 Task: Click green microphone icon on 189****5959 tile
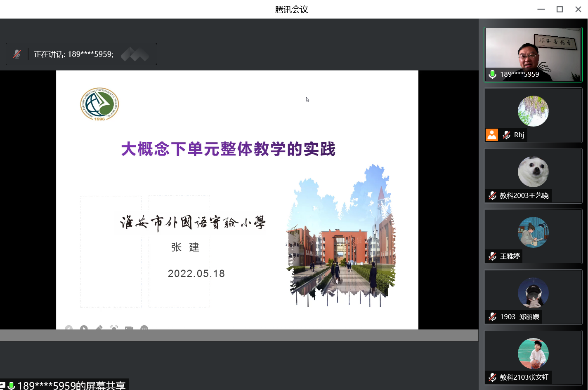click(492, 74)
